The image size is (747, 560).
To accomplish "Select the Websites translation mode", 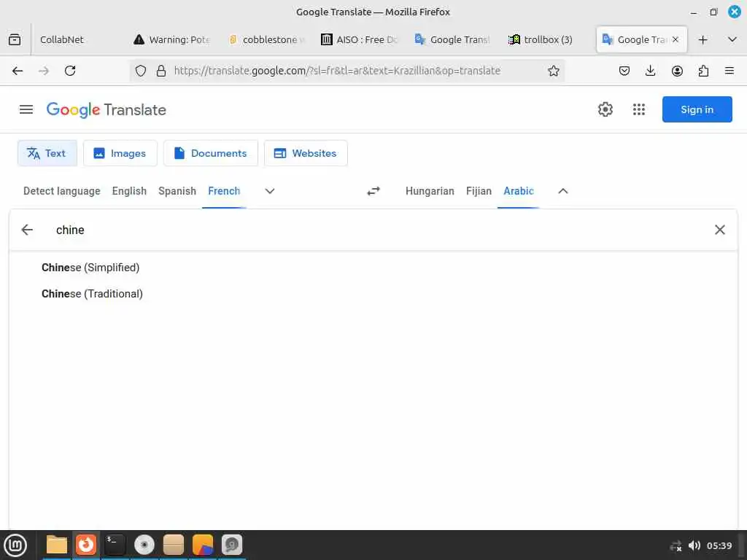I will pyautogui.click(x=306, y=153).
